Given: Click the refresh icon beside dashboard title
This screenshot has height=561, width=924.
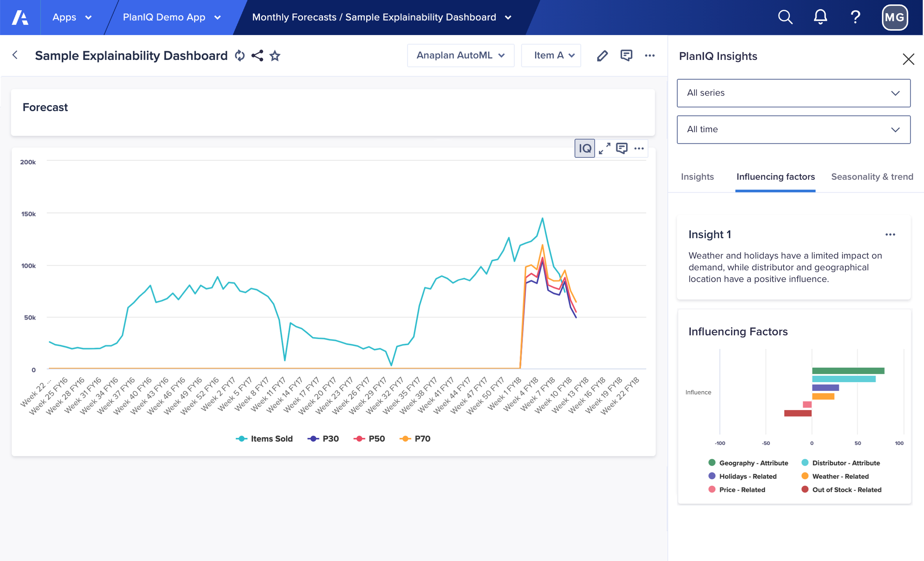Looking at the screenshot, I should click(240, 56).
